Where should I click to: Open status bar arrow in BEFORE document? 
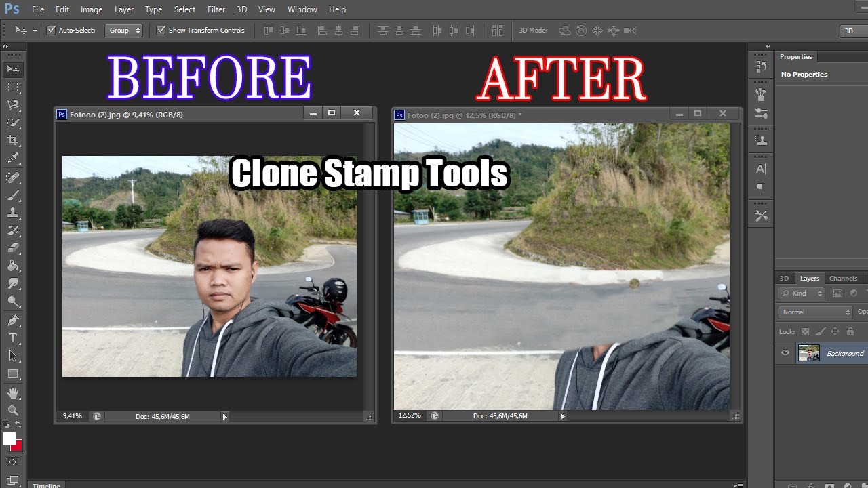point(225,417)
